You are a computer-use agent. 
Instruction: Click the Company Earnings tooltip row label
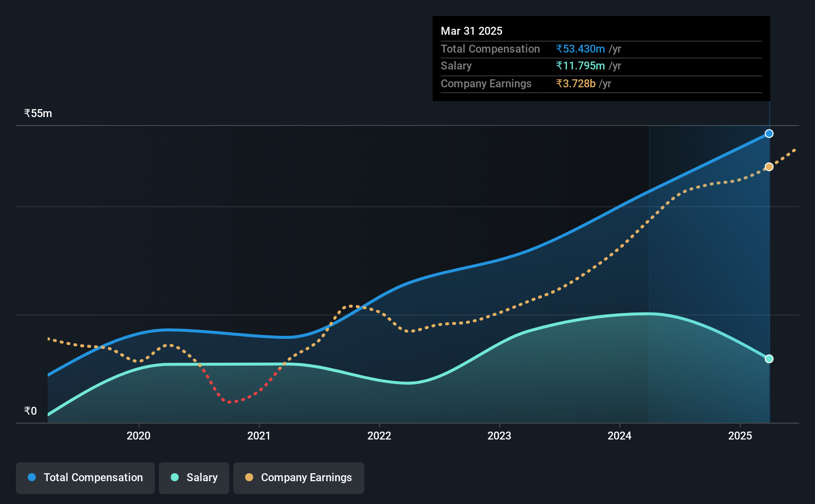click(x=486, y=83)
